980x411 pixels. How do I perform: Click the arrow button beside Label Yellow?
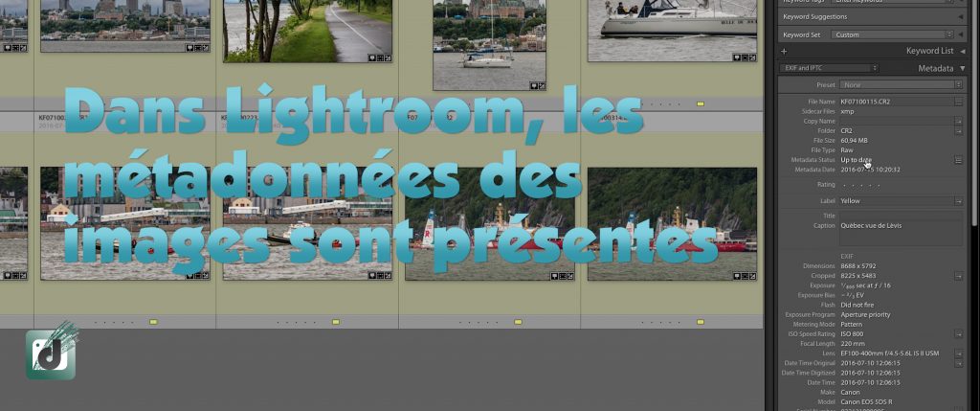point(958,201)
